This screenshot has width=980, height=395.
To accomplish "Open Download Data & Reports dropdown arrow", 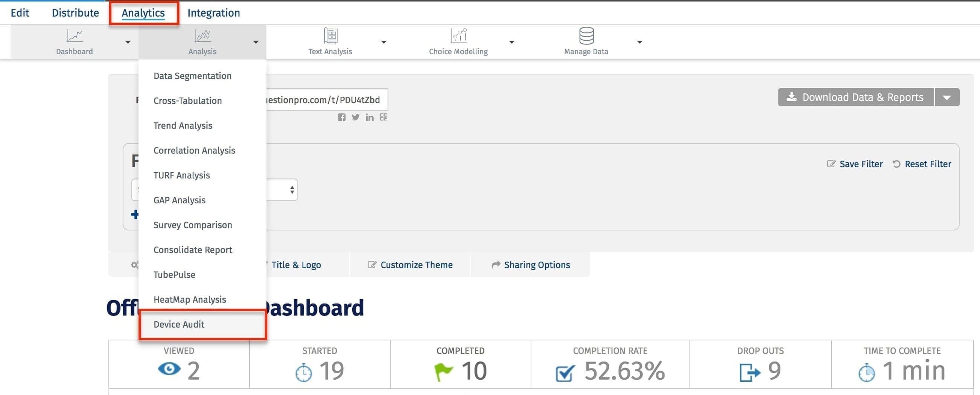I will pos(947,98).
